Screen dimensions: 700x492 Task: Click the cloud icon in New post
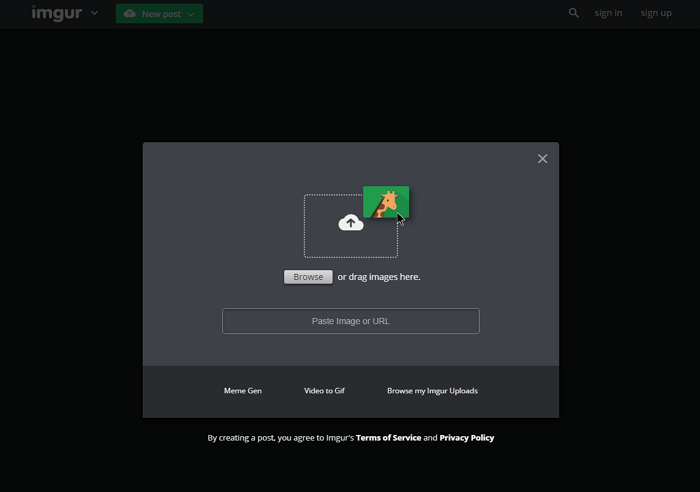click(x=130, y=13)
